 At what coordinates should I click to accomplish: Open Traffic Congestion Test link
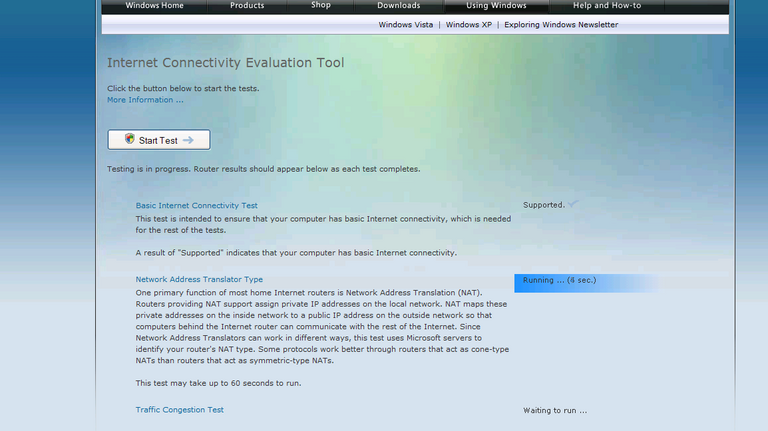(x=179, y=410)
